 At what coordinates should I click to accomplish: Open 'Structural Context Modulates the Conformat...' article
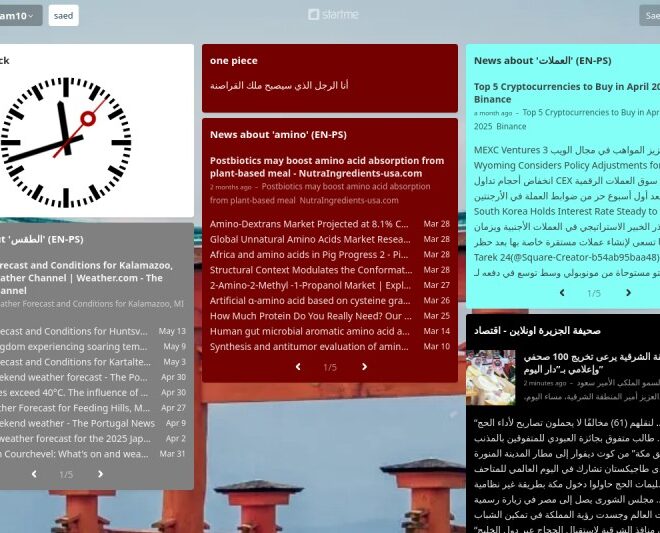(311, 270)
